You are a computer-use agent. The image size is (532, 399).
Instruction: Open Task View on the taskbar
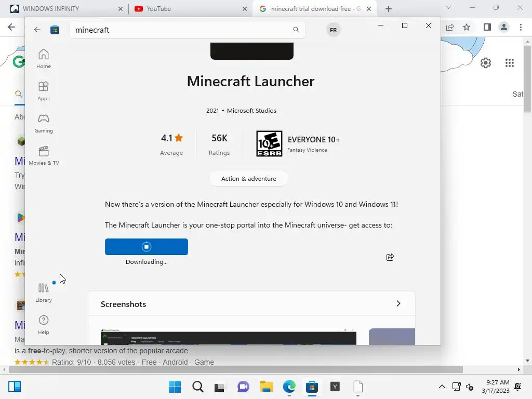tap(220, 387)
